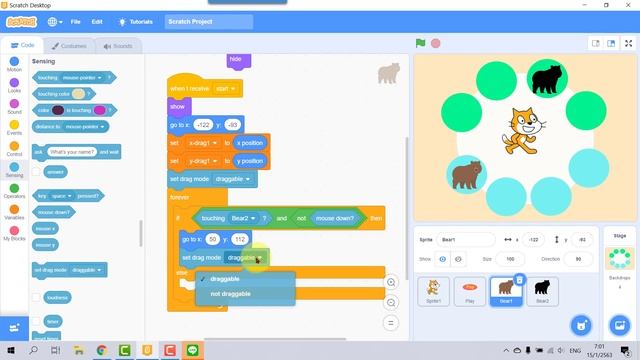Click the red stop button
640x360 pixels.
click(436, 43)
